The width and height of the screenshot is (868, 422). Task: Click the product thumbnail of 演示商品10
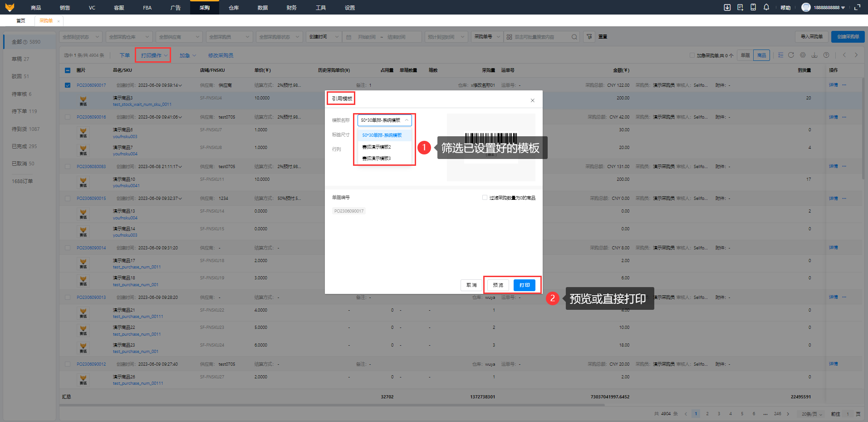coord(83,182)
